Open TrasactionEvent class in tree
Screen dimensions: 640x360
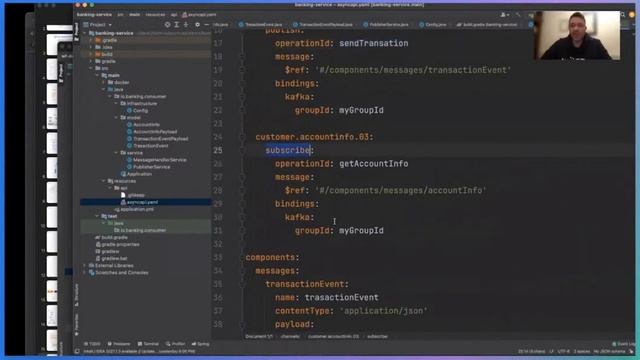pos(147,146)
